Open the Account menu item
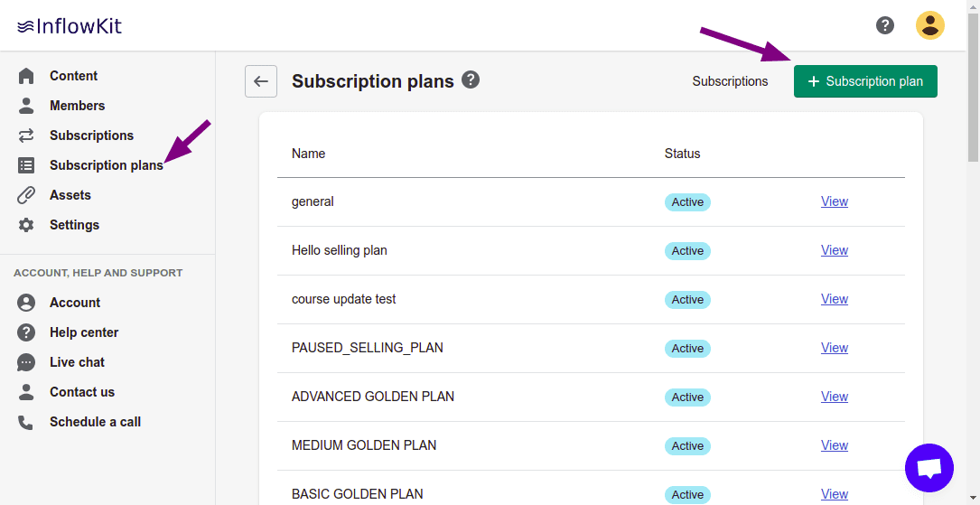Image resolution: width=980 pixels, height=505 pixels. pyautogui.click(x=75, y=303)
